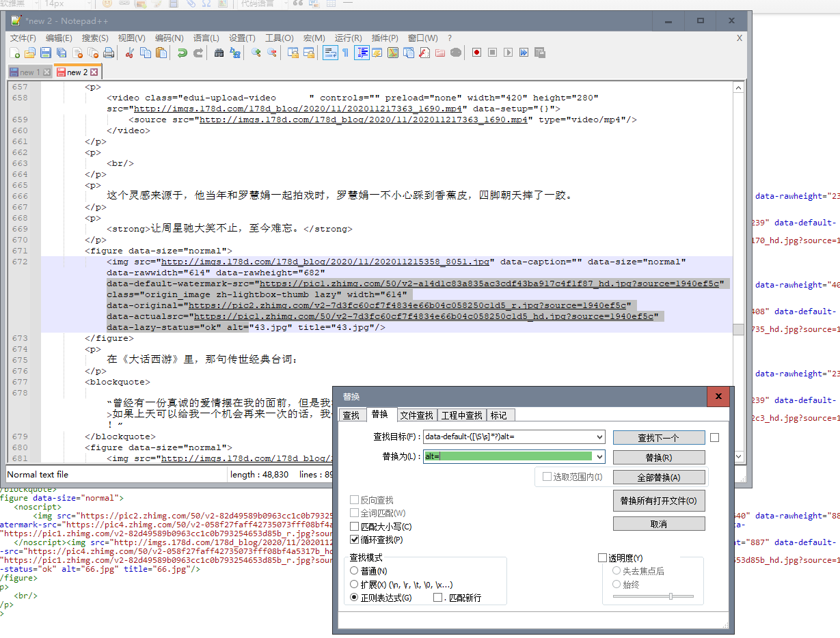Enable the 透明度 checkbox

tap(602, 558)
